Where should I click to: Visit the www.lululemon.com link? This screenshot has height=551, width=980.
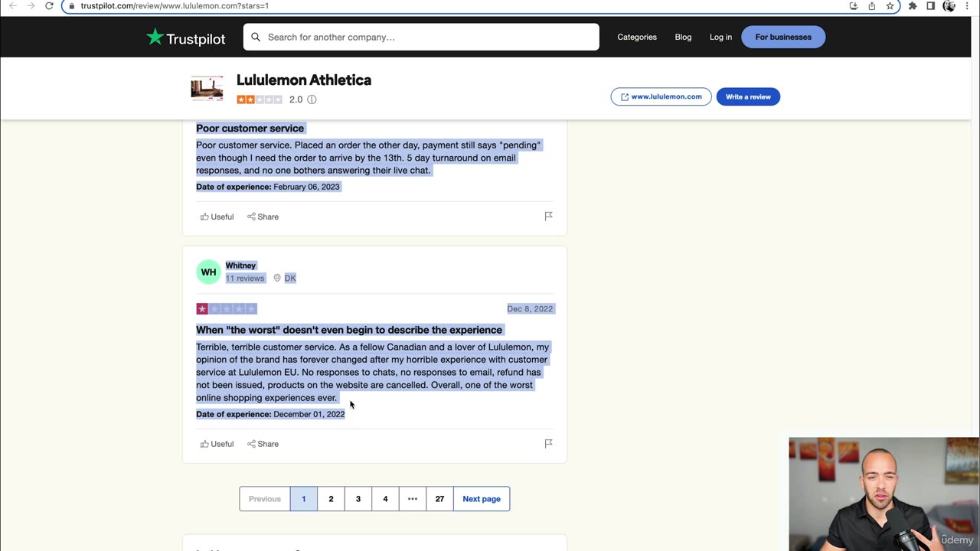click(661, 96)
